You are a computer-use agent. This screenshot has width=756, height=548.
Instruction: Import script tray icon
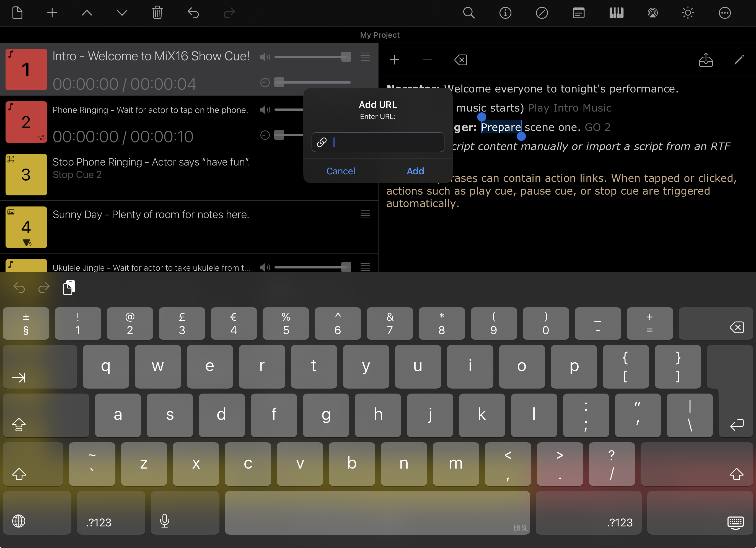tap(706, 60)
